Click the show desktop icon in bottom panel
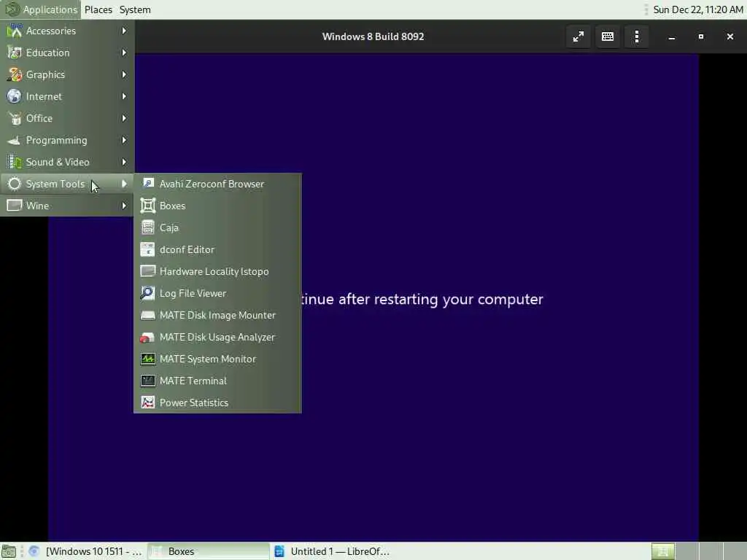The width and height of the screenshot is (747, 560). point(9,551)
